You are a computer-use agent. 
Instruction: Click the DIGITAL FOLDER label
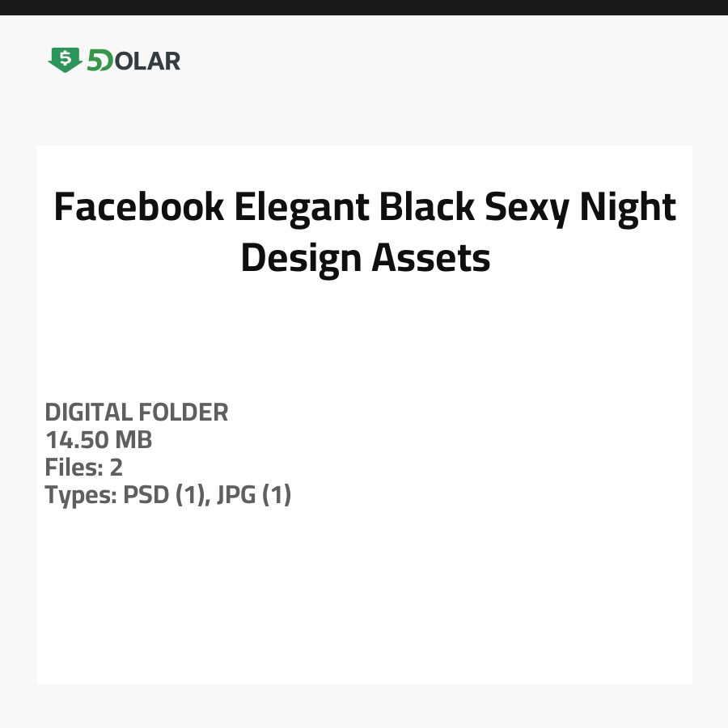pos(137,413)
